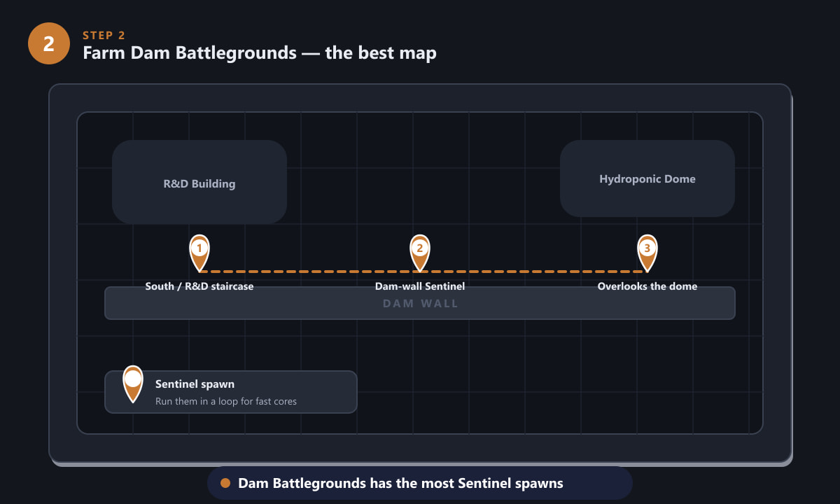Click 'Run them in a loop for fast cores'

click(x=226, y=402)
